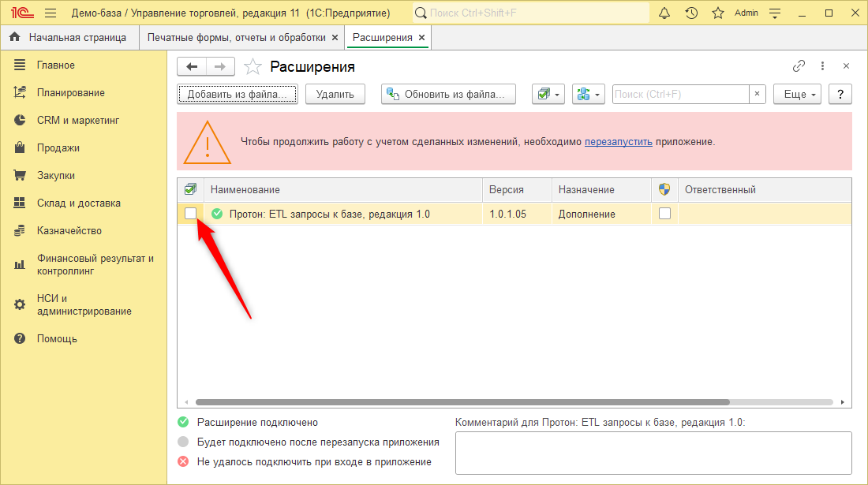This screenshot has height=485, width=868.
Task: Click the home icon on Начальная страница
Action: pyautogui.click(x=15, y=37)
